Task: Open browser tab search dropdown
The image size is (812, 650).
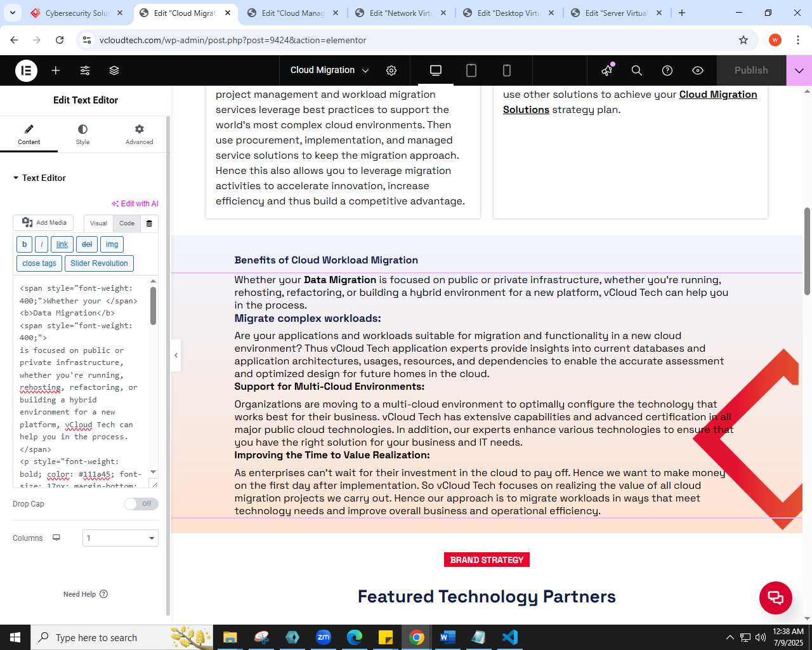Action: click(12, 13)
